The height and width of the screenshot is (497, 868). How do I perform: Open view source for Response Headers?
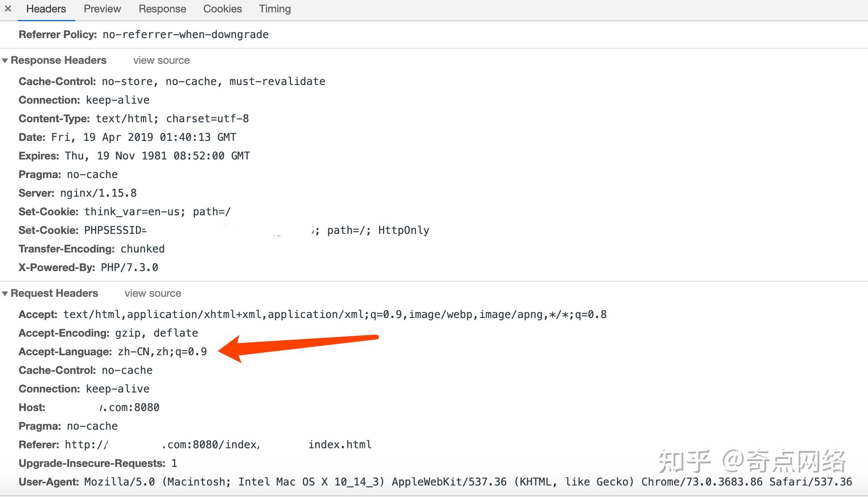(x=161, y=60)
